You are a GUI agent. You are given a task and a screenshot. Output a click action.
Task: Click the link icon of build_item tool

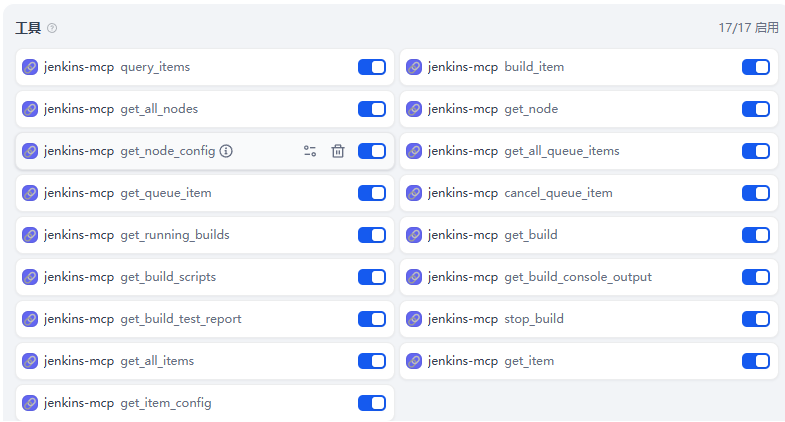tap(414, 67)
